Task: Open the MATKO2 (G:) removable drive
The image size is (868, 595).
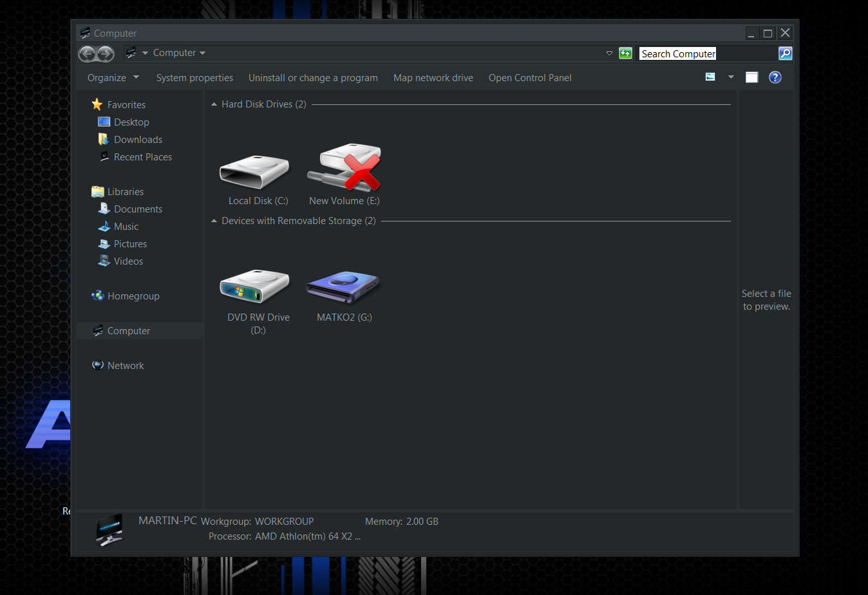Action: [343, 287]
